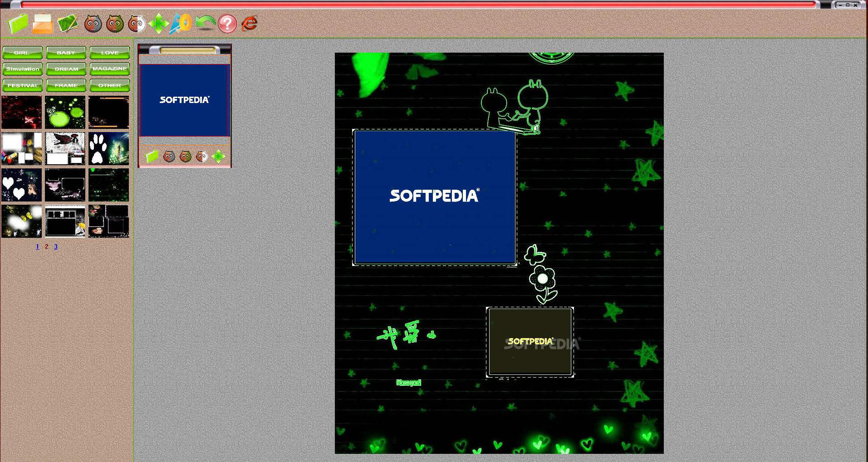Click the blue and yellow text tool icon
Image resolution: width=868 pixels, height=462 pixels.
click(181, 24)
